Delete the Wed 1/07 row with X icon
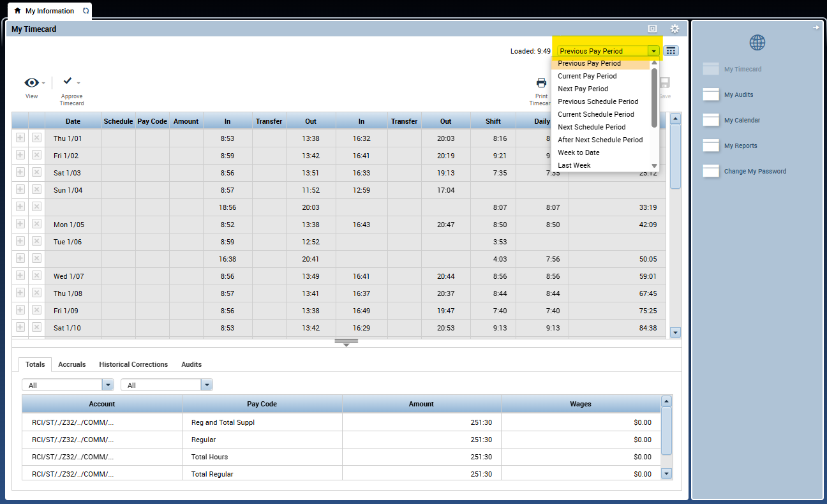This screenshot has height=504, width=827. coord(36,276)
